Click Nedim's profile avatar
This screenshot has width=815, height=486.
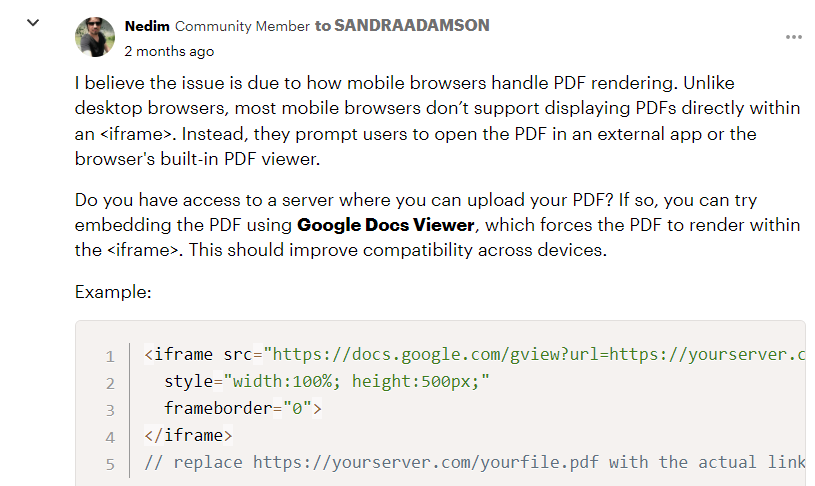95,37
